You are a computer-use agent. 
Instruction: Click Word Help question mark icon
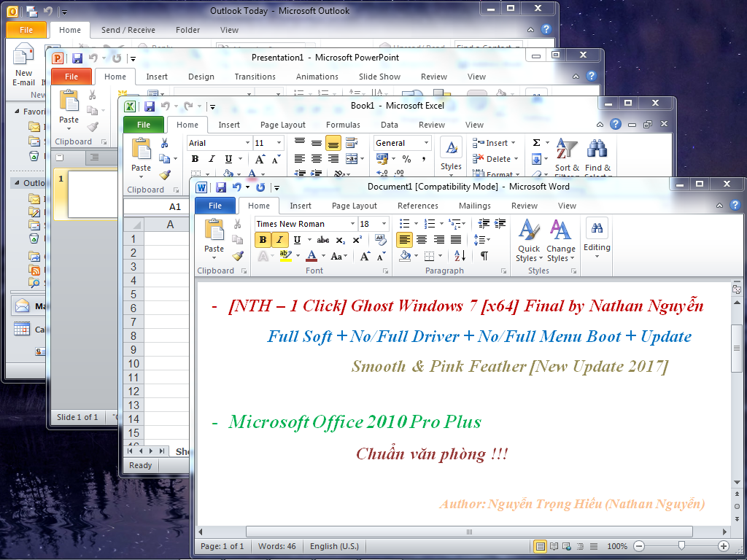point(735,205)
